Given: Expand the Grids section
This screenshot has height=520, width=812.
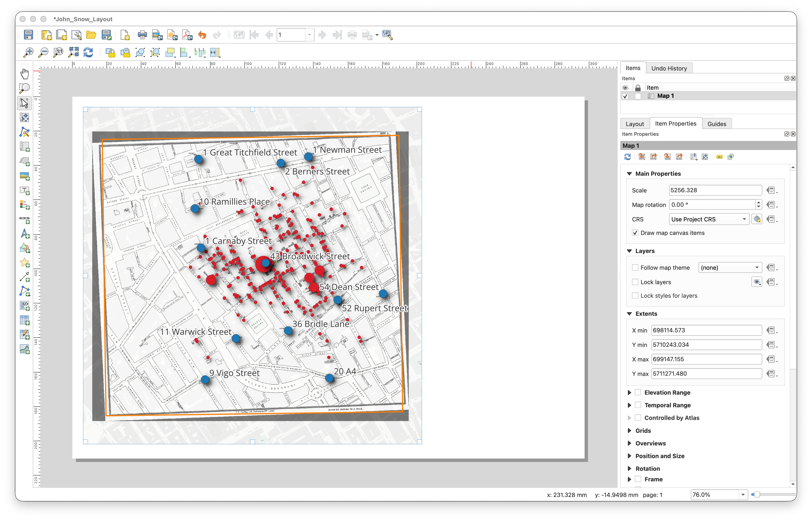Looking at the screenshot, I should [x=629, y=431].
